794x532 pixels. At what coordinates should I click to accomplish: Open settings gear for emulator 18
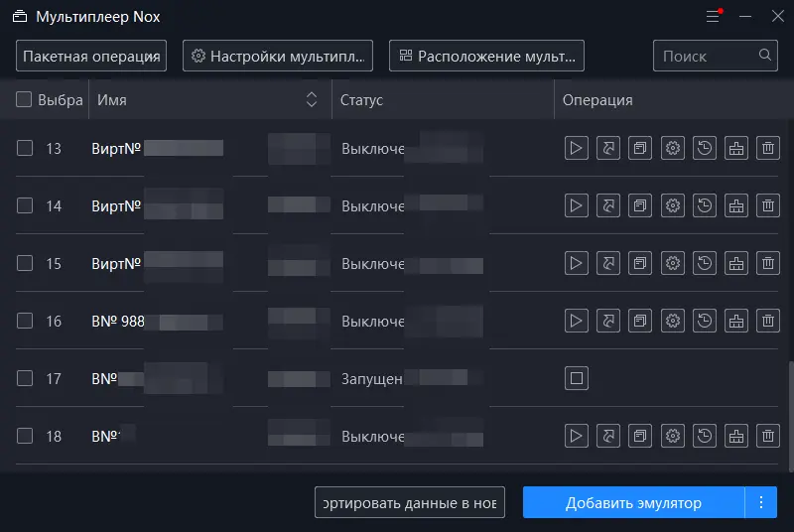673,436
